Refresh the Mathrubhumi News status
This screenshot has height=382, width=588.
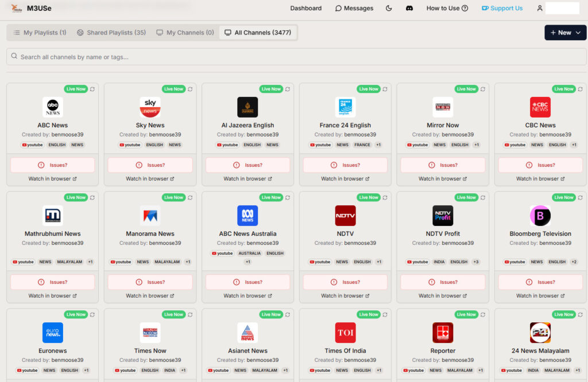click(x=92, y=197)
